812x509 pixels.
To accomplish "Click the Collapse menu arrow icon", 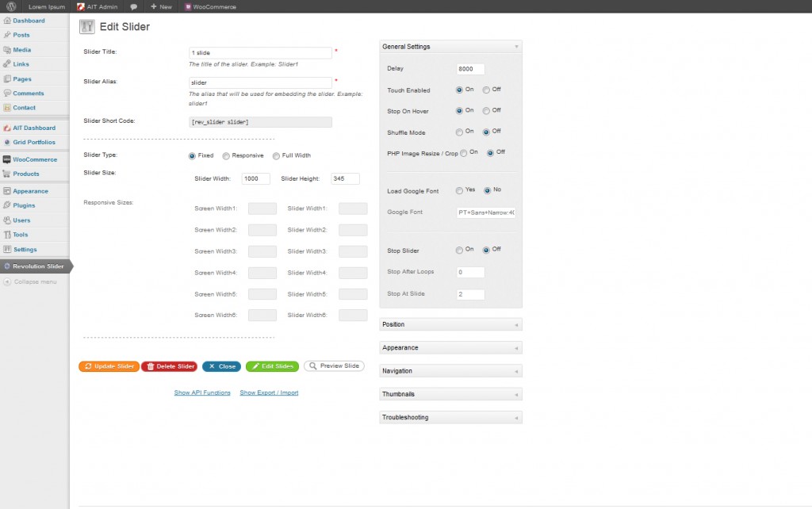I will pyautogui.click(x=7, y=281).
